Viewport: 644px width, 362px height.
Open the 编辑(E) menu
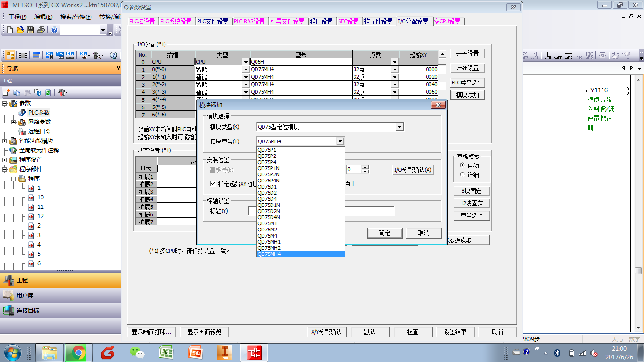pyautogui.click(x=43, y=17)
